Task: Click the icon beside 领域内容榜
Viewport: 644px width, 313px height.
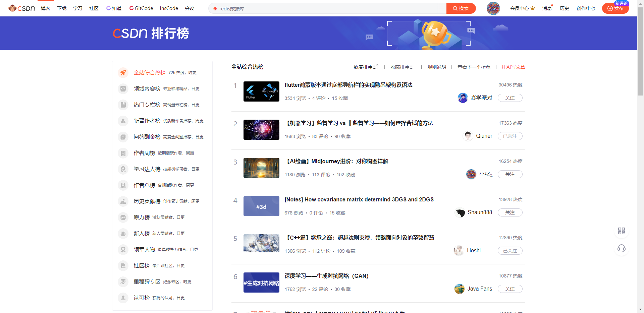Action: point(123,88)
